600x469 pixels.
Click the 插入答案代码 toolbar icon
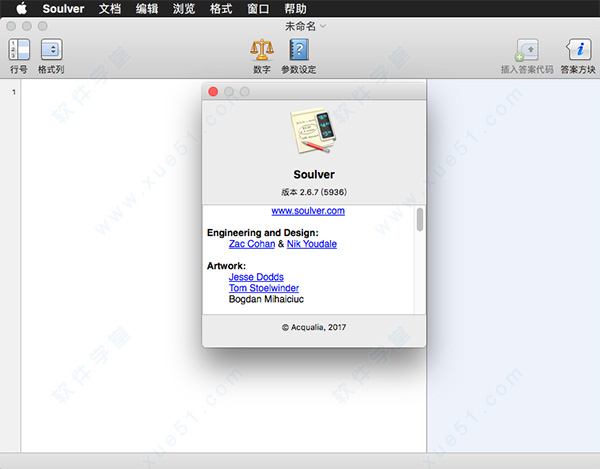pyautogui.click(x=527, y=50)
